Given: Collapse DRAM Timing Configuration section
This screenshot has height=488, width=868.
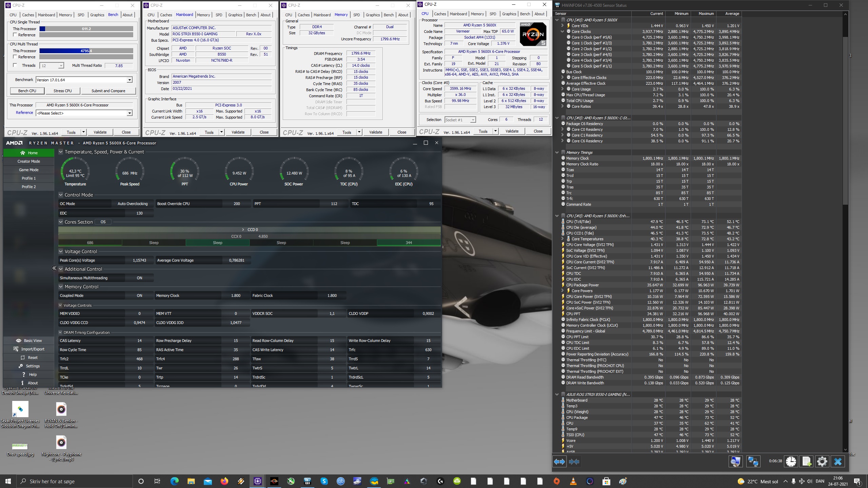Looking at the screenshot, I should (60, 332).
